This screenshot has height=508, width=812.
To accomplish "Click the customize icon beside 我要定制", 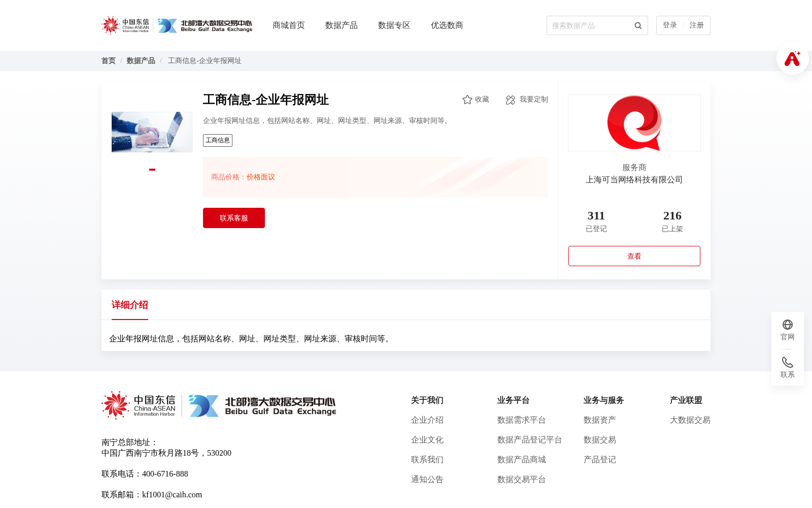I will click(x=511, y=100).
